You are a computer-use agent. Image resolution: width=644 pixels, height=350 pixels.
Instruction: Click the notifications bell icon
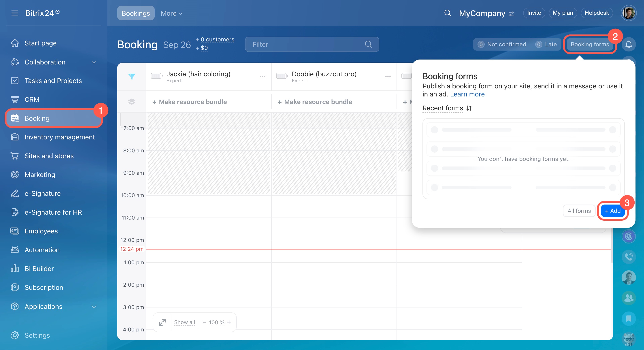tap(629, 44)
